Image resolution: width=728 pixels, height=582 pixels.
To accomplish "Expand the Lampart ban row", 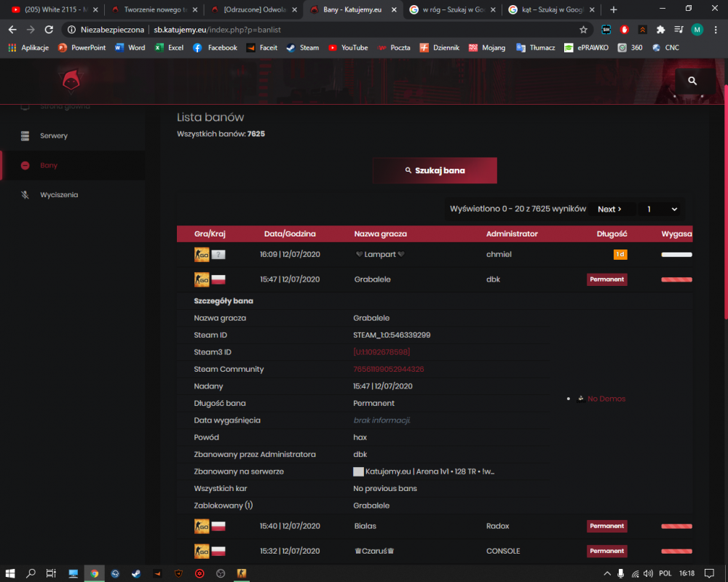I will point(435,255).
